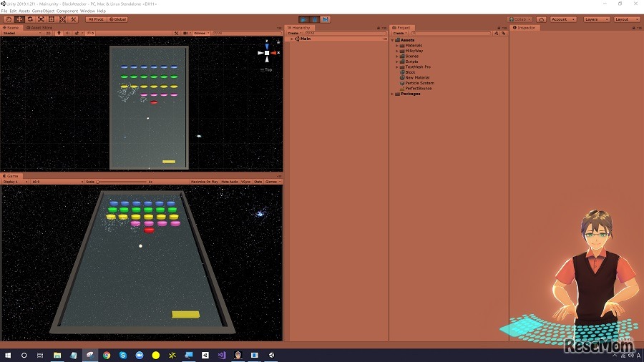Toggle scene audio speaker icon
This screenshot has height=362, width=644.
(x=68, y=33)
